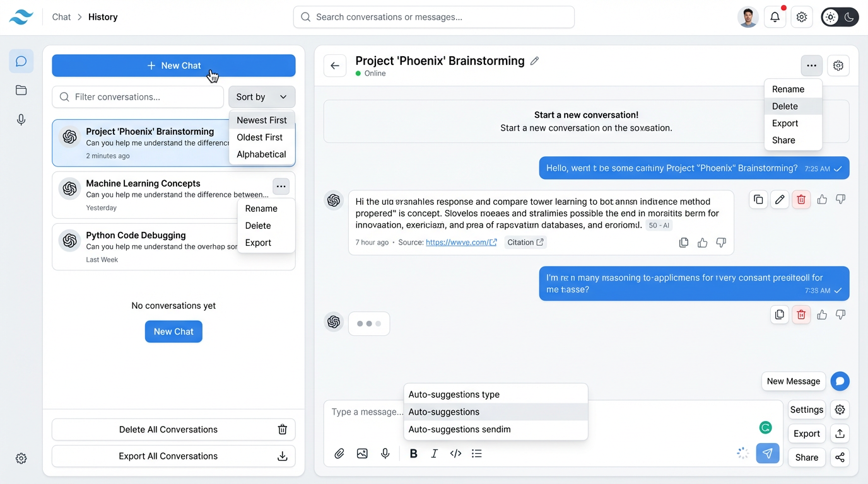Thumbs up the latest AI response
Viewport: 868px width, 484px height.
coord(822,314)
